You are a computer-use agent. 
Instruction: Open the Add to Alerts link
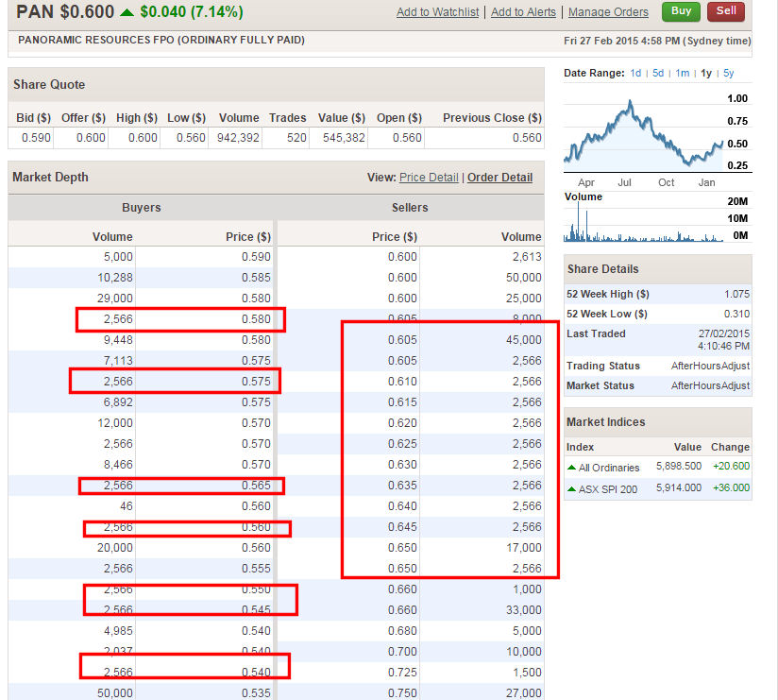(x=523, y=12)
